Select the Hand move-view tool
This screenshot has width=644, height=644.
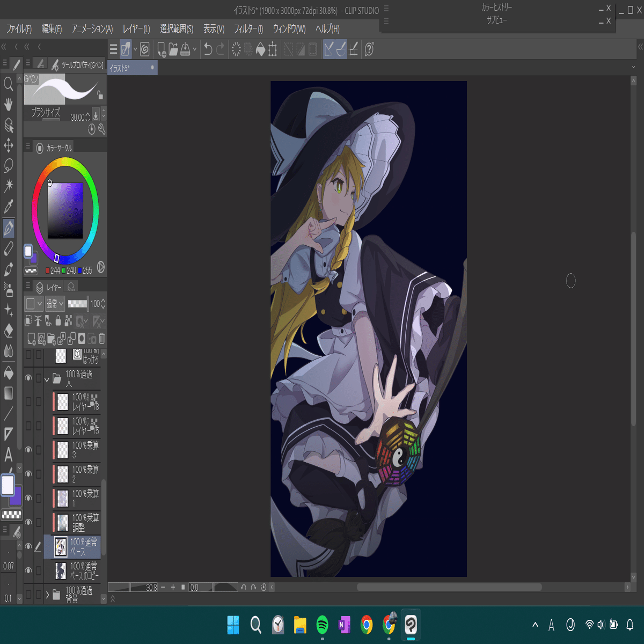(9, 104)
